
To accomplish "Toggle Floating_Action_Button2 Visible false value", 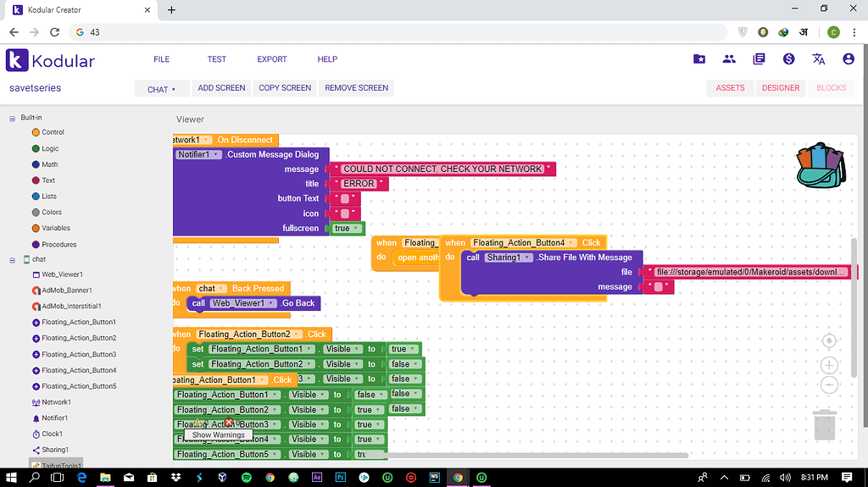I will point(404,364).
